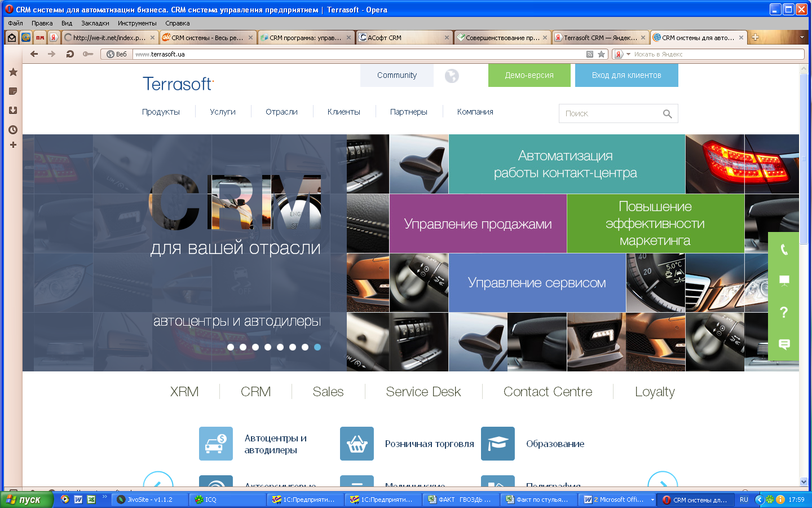Open the Yandex search engine dropdown
Image resolution: width=812 pixels, height=508 pixels.
coord(628,54)
